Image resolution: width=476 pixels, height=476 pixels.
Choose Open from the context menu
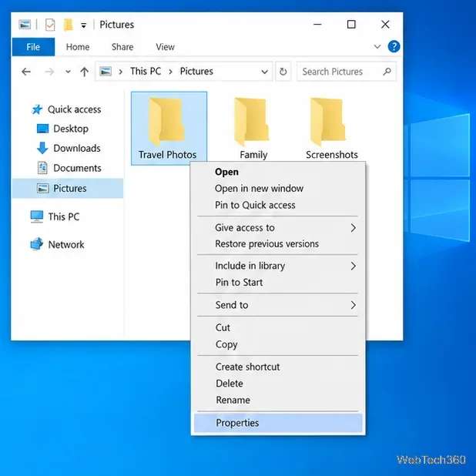click(x=278, y=172)
